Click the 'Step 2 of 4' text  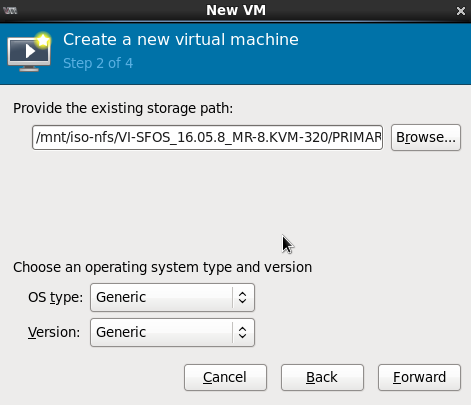click(98, 63)
